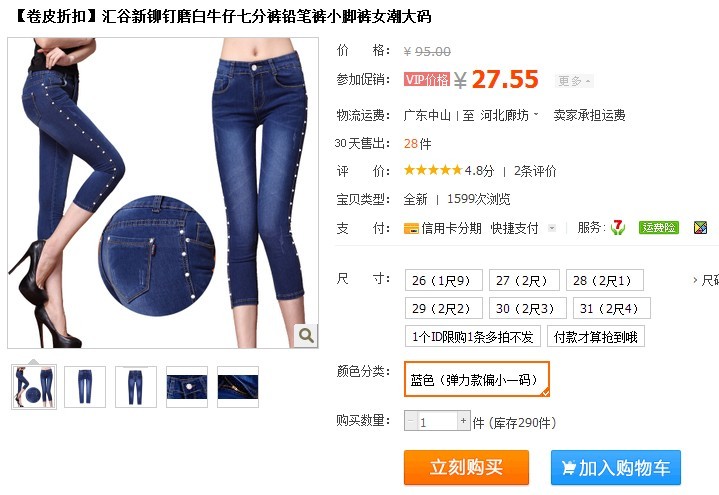Click the 立刻购买 buy now button
The height and width of the screenshot is (495, 719).
tap(466, 467)
